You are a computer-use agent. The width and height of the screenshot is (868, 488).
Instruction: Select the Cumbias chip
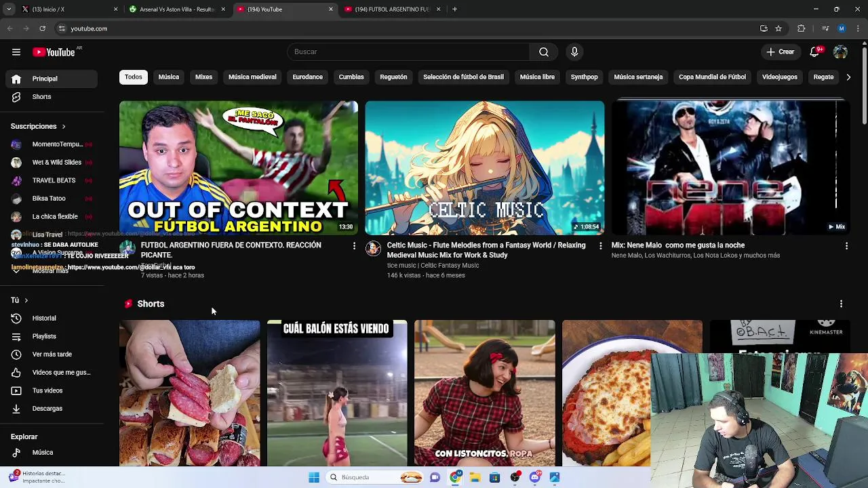click(x=351, y=77)
